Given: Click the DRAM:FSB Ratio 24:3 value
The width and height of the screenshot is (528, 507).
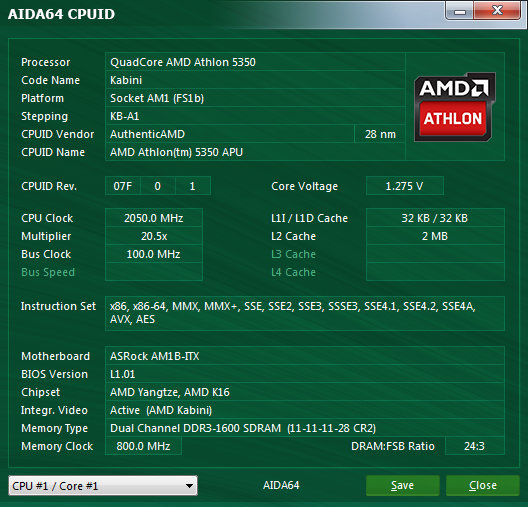Looking at the screenshot, I should (x=475, y=446).
